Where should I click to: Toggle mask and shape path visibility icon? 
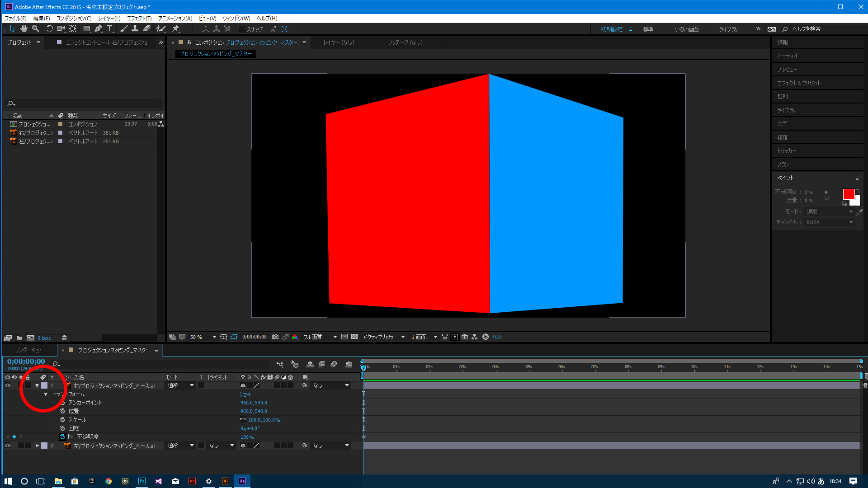[234, 337]
